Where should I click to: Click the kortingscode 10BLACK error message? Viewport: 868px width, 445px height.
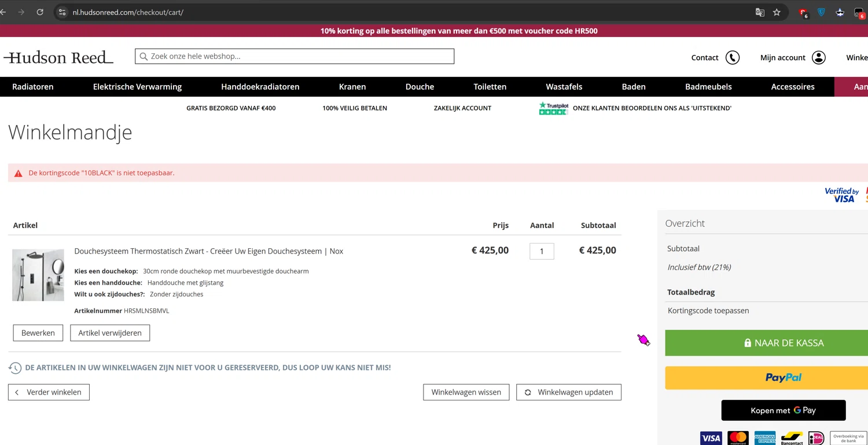[x=101, y=173]
